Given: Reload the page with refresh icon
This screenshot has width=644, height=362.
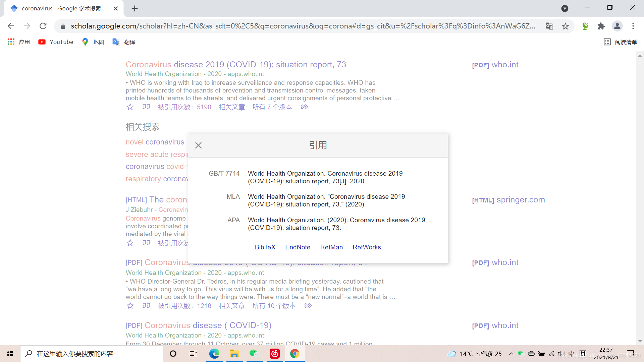Looking at the screenshot, I should click(x=43, y=26).
